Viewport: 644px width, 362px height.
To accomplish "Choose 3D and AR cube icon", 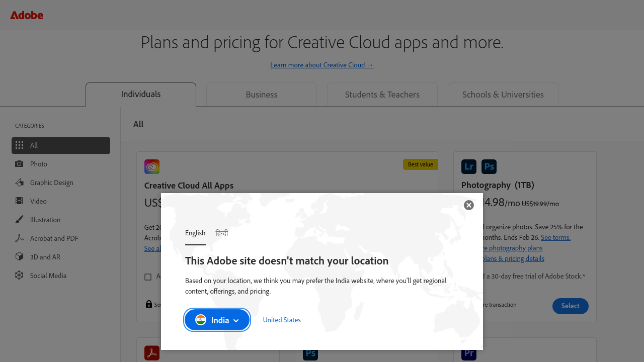I will click(x=19, y=257).
